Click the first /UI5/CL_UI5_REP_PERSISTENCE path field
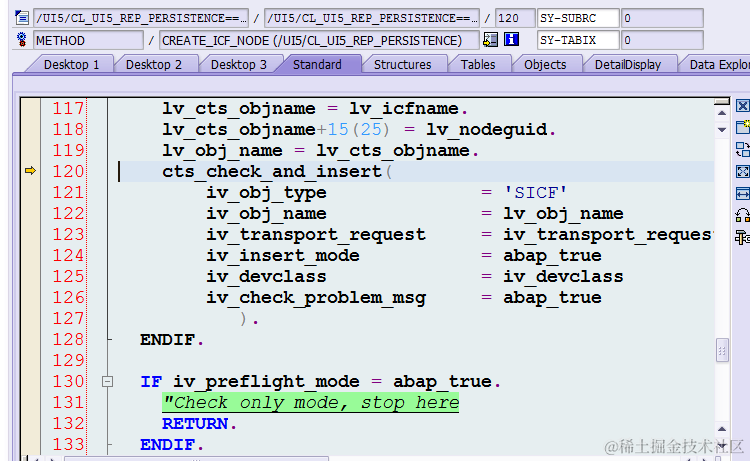Viewport: 750px width, 461px height. pyautogui.click(x=141, y=18)
